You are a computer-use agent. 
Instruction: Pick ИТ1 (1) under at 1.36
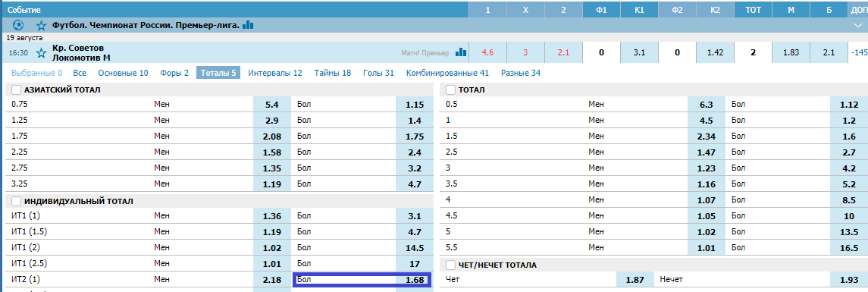(x=272, y=215)
